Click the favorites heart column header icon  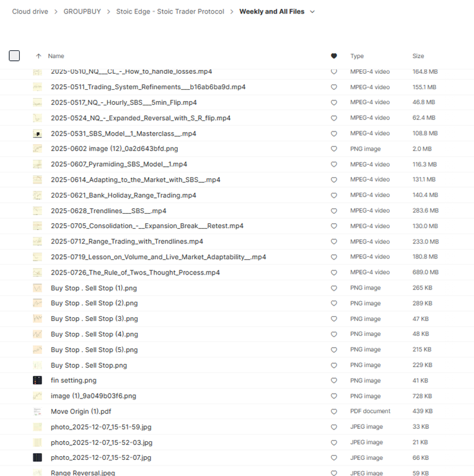[334, 56]
